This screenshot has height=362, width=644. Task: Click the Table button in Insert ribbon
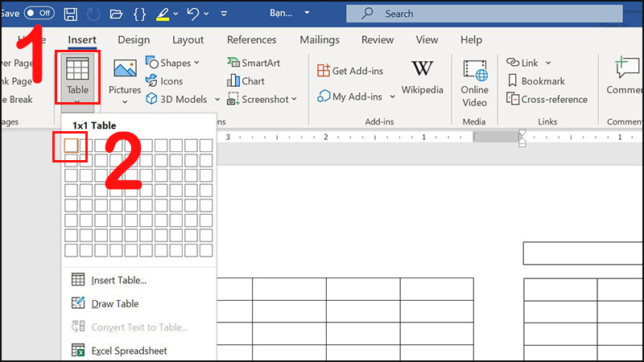[77, 77]
